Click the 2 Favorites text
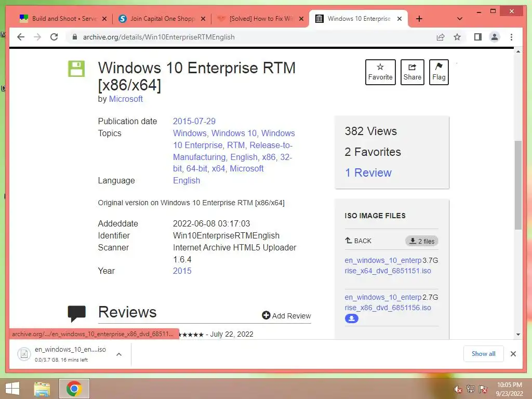Image resolution: width=532 pixels, height=399 pixels. (x=373, y=152)
